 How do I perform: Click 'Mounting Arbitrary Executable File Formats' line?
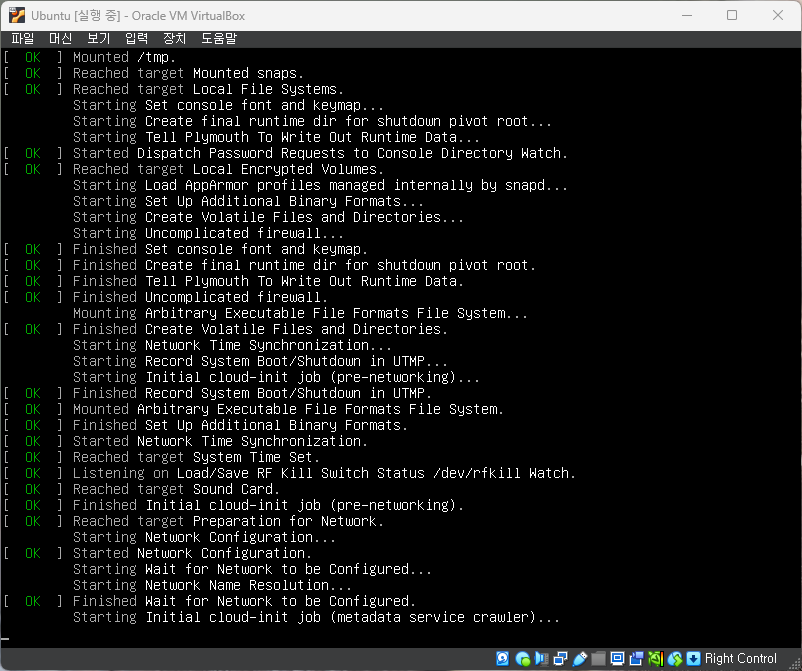pos(300,313)
